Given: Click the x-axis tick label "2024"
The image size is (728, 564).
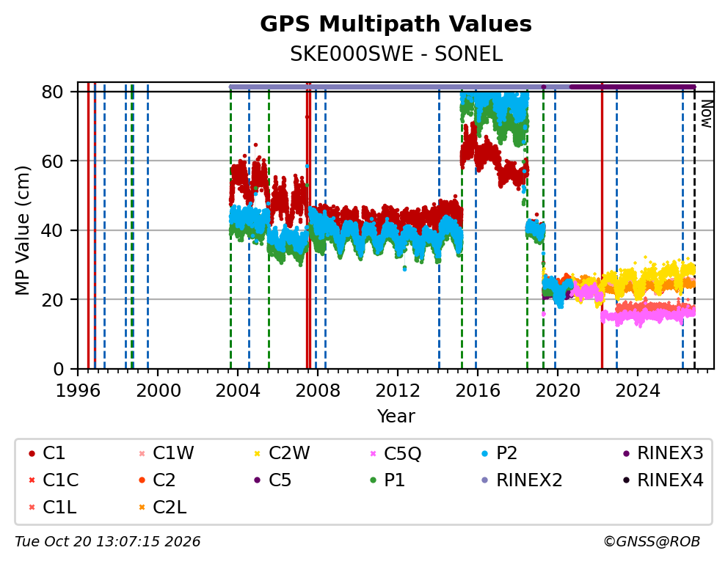Looking at the screenshot, I should point(638,390).
